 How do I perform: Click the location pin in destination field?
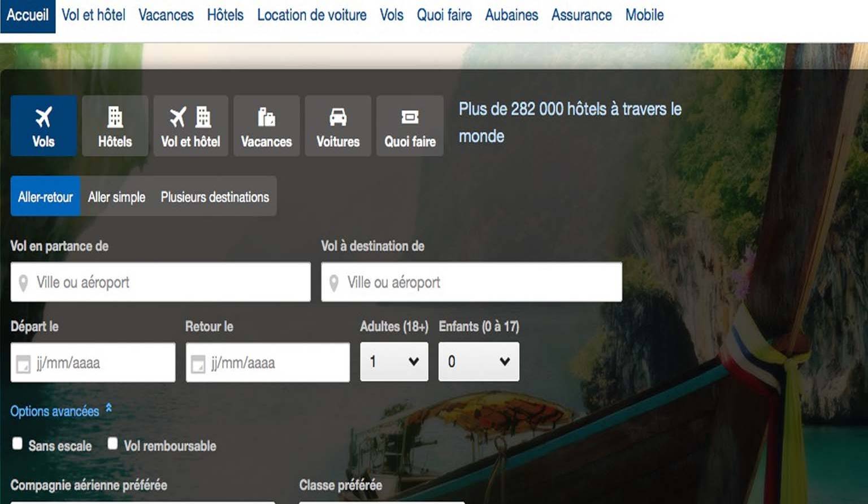[334, 283]
